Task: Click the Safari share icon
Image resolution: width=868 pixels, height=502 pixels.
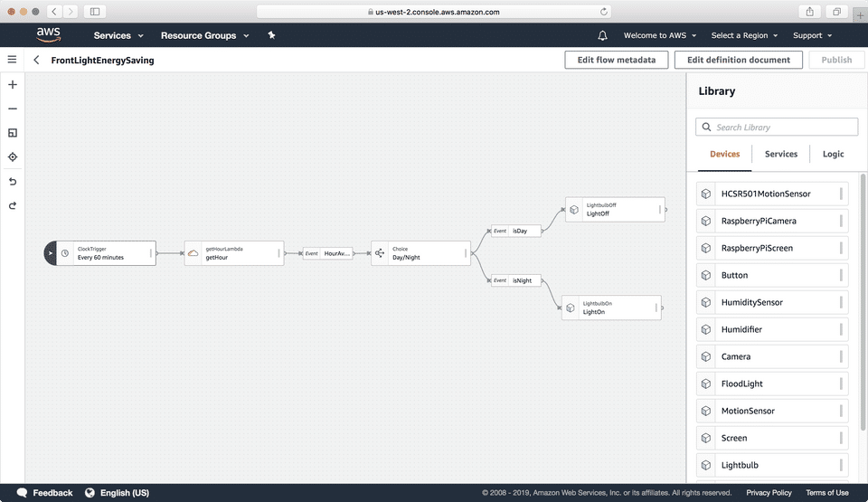Action: click(810, 12)
